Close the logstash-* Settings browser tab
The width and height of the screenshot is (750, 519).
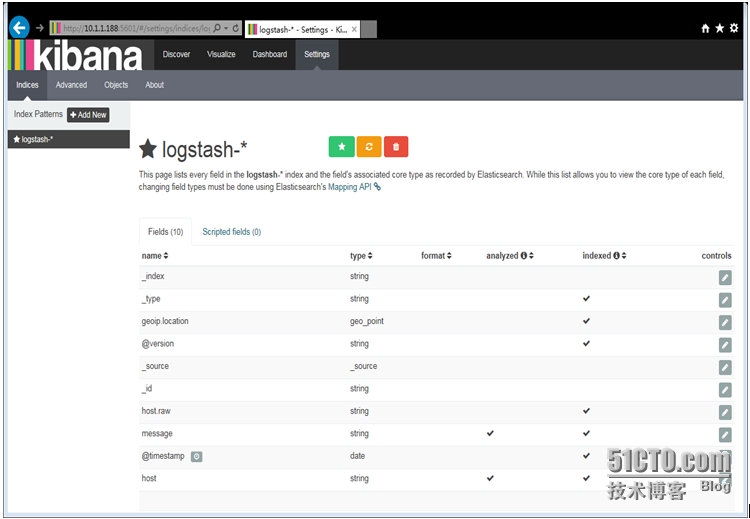[354, 29]
